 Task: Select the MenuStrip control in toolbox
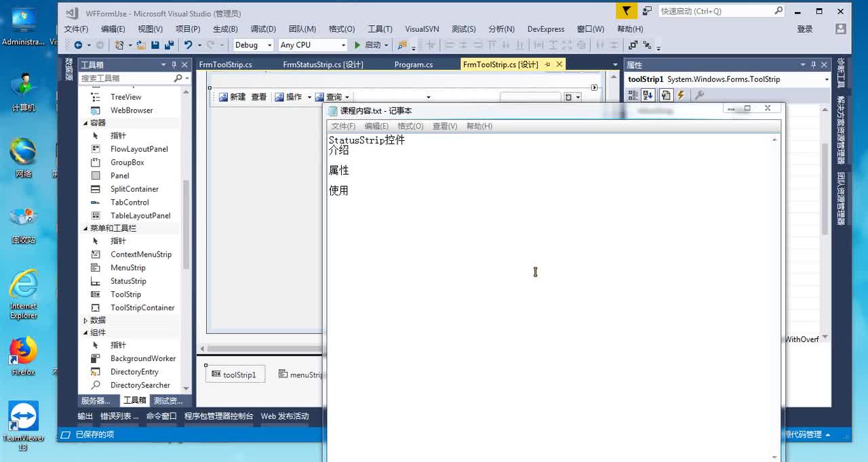(x=128, y=268)
